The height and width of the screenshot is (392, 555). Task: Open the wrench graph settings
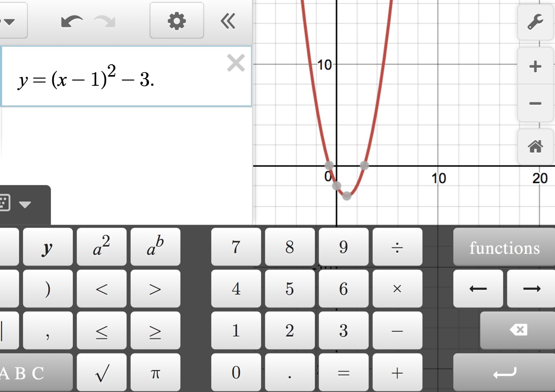[x=535, y=22]
